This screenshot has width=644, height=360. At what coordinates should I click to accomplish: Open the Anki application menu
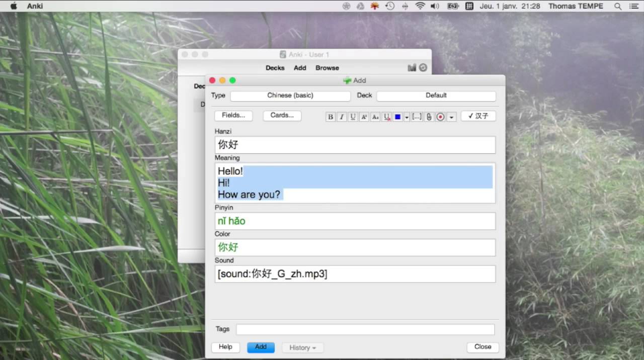[35, 6]
